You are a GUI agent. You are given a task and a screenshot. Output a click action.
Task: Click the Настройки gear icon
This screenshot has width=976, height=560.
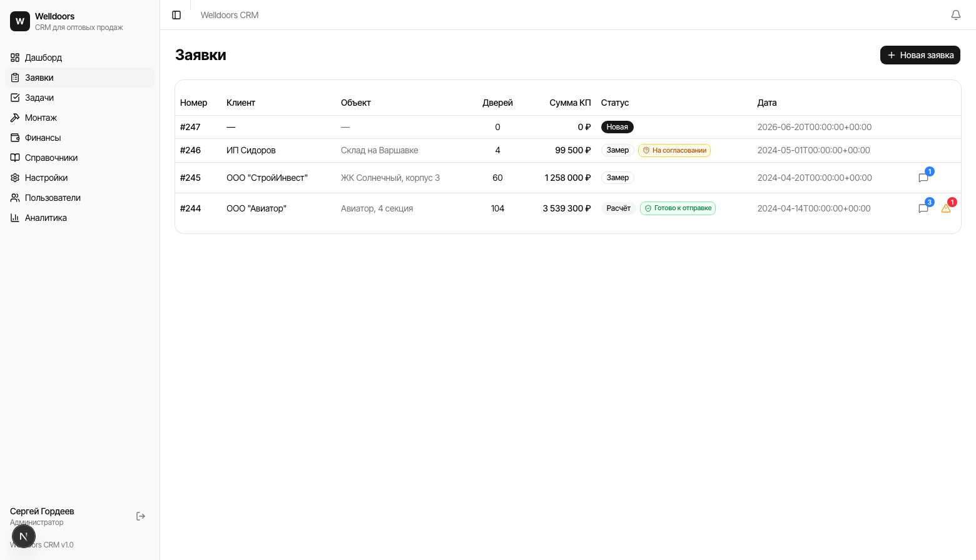pos(15,178)
